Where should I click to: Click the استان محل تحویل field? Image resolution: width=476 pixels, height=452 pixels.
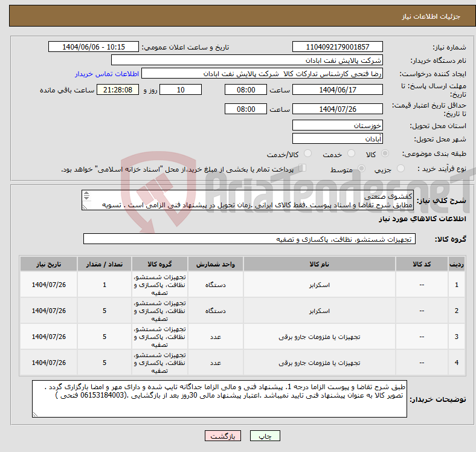[x=338, y=125]
